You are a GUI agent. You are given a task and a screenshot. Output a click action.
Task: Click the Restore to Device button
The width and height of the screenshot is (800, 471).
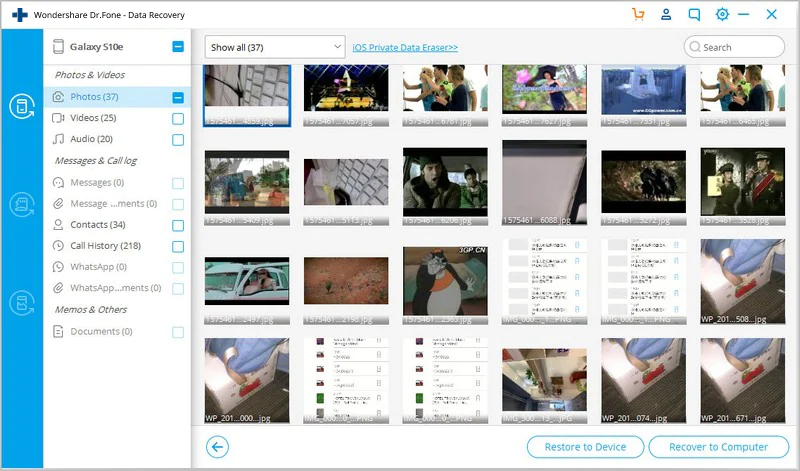pos(585,447)
